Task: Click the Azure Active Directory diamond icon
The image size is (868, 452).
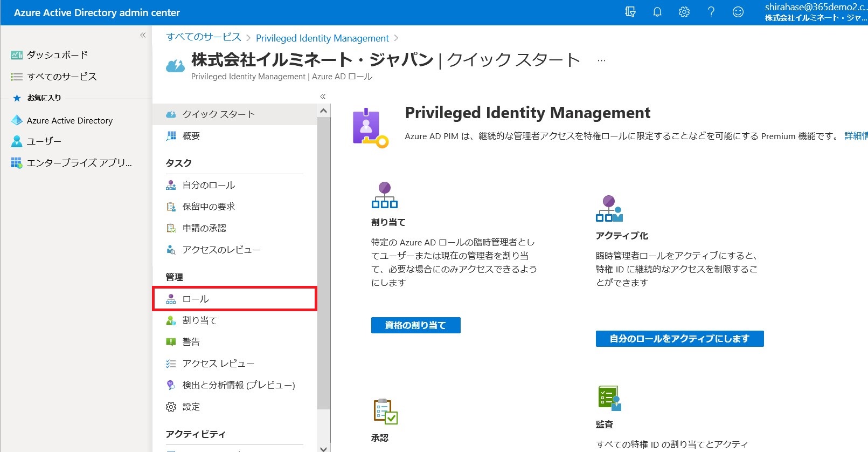Action: pos(17,120)
